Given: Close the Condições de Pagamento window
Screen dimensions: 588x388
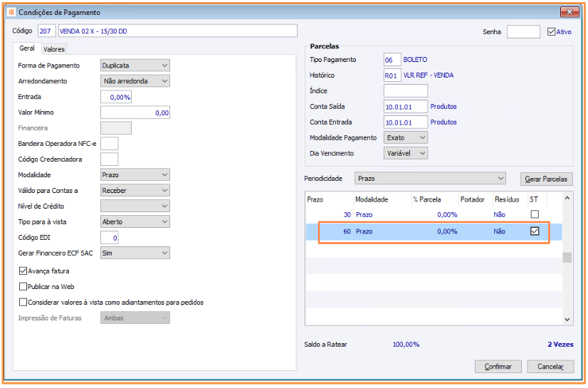Looking at the screenshot, I should point(569,11).
